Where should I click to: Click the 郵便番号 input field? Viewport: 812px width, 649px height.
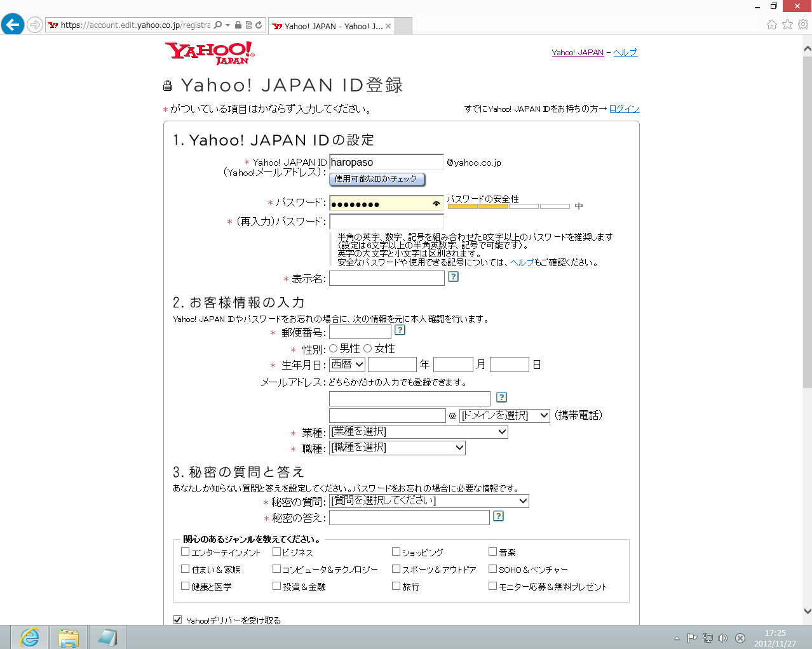click(360, 331)
